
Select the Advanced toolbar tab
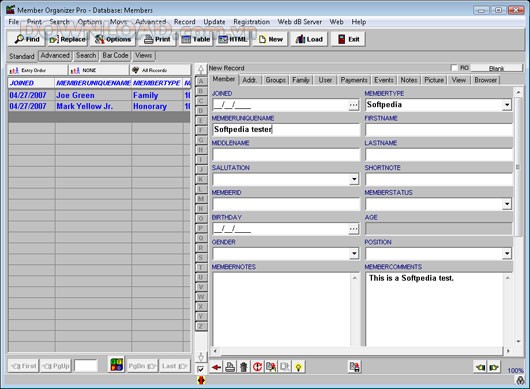pos(55,56)
